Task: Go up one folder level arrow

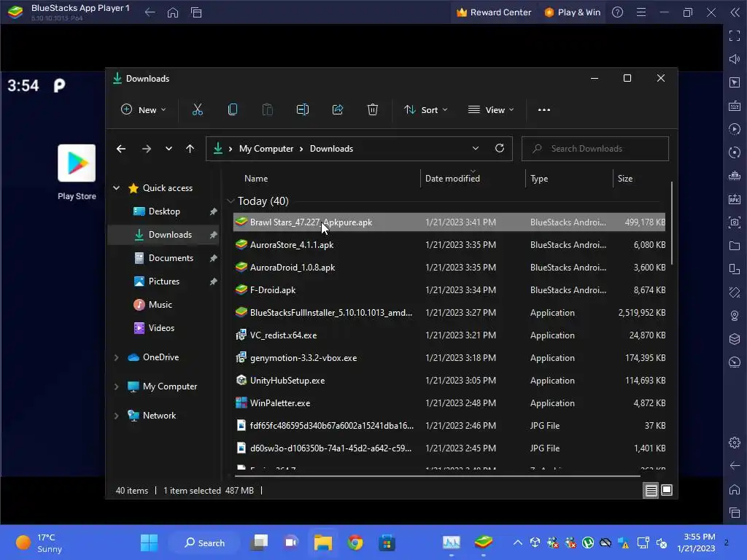Action: 190,149
